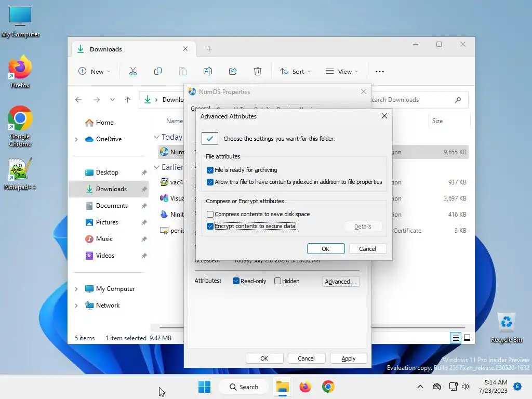
Task: Click the Cut scissors icon in Explorer toolbar
Action: (132, 71)
